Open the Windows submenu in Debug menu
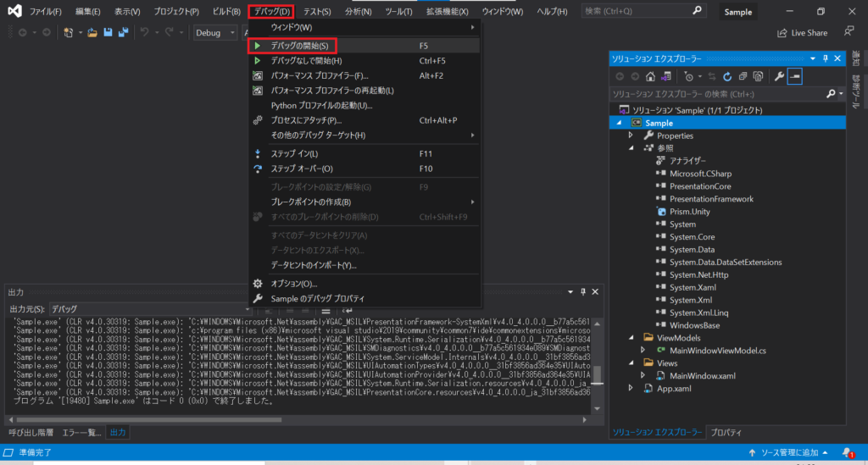The image size is (868, 465). [x=364, y=27]
